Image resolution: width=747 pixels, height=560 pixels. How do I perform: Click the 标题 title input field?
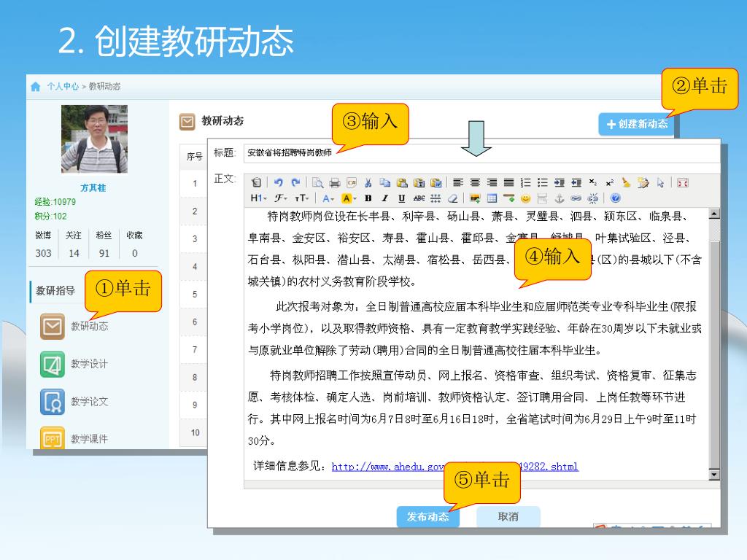coord(481,153)
